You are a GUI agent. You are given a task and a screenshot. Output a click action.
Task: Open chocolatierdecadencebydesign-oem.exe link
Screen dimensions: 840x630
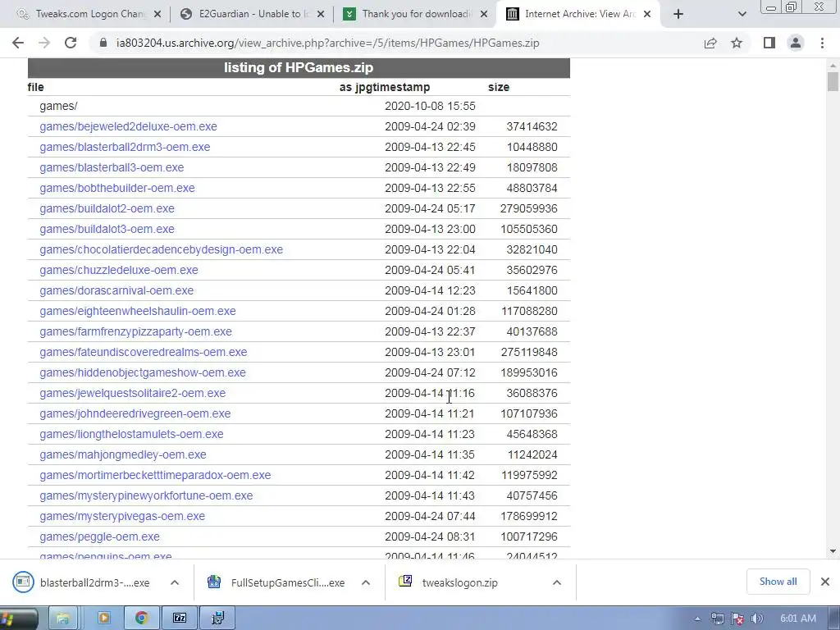[161, 249]
